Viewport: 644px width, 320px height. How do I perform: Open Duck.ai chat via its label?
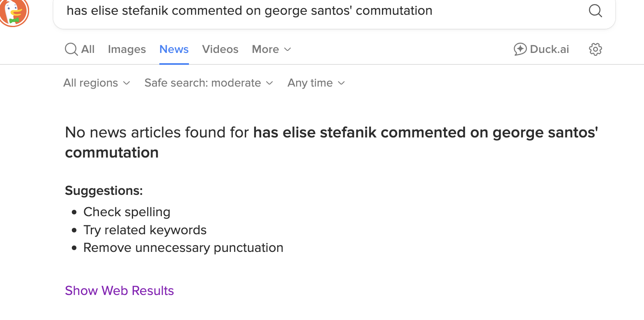(549, 50)
